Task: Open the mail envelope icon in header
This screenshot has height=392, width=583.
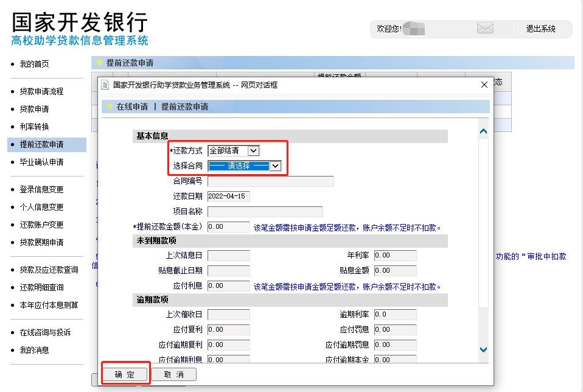Action: coord(485,28)
